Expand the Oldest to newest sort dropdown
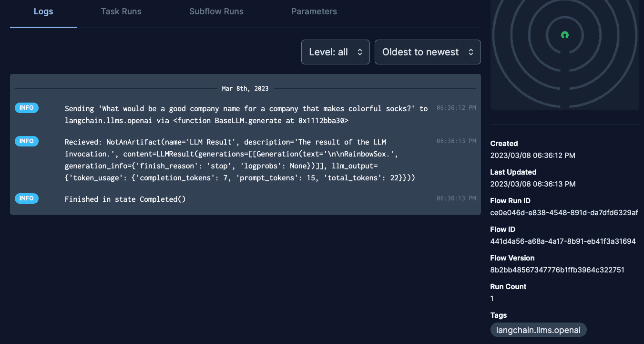 point(428,52)
